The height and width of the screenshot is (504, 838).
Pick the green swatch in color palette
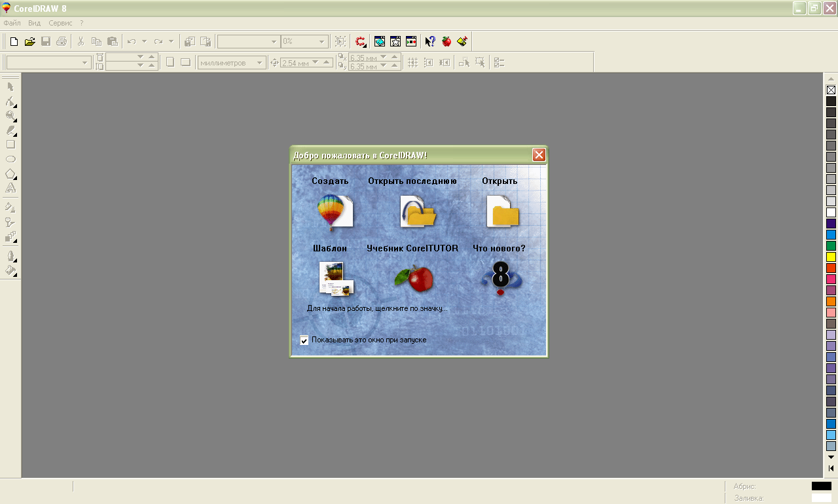(x=831, y=245)
